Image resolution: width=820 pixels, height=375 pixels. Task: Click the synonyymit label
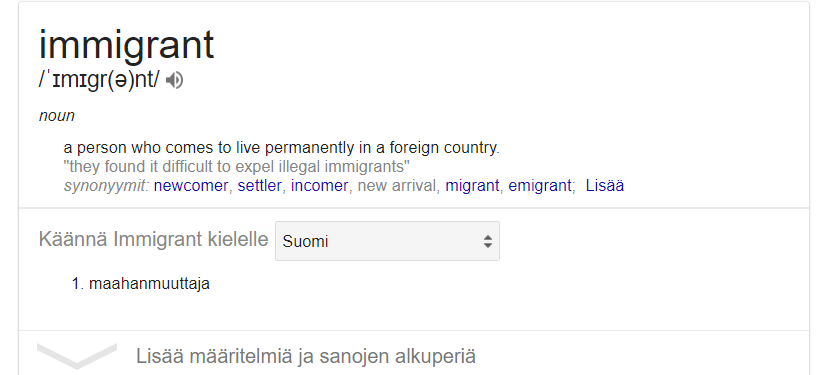pyautogui.click(x=107, y=186)
